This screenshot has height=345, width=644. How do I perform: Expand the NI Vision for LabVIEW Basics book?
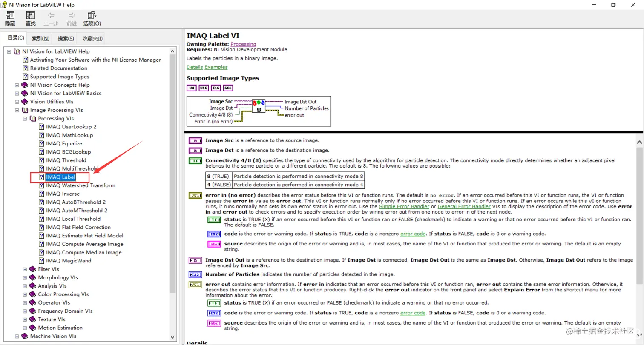(17, 93)
